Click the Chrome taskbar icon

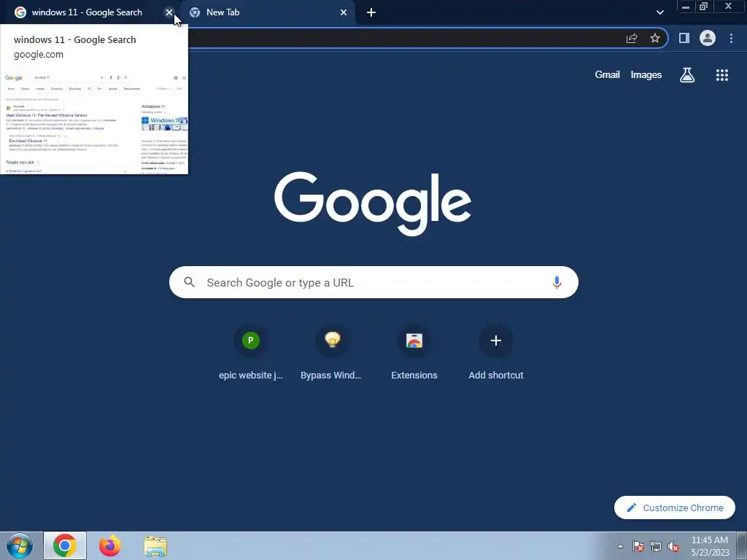65,545
